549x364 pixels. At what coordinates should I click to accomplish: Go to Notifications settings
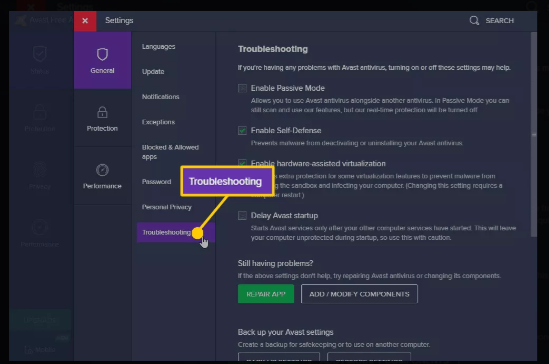[160, 97]
